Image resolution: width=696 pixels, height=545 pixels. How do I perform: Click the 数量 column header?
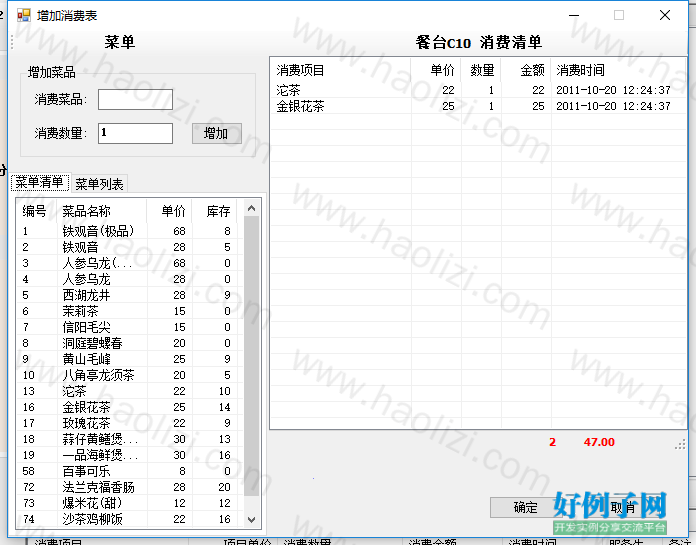481,70
